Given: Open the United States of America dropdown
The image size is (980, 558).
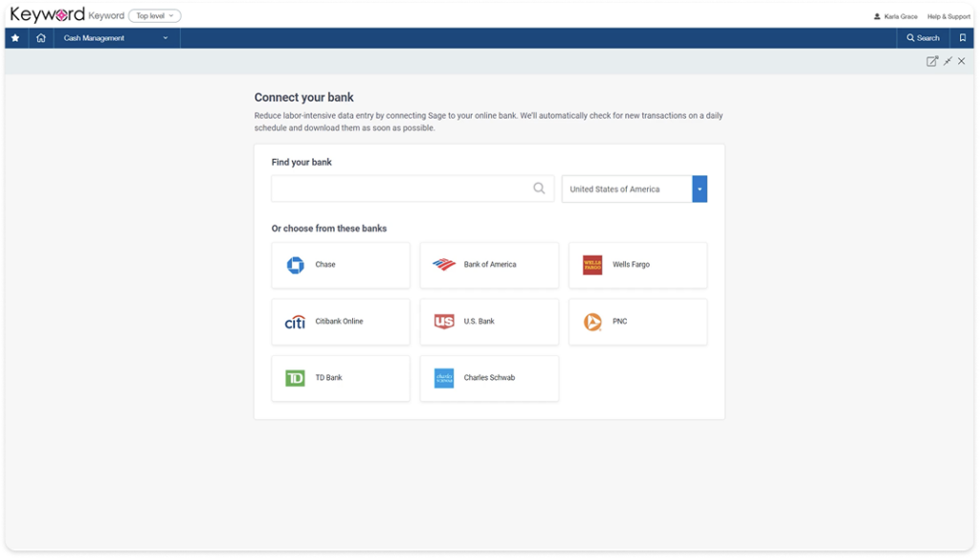Looking at the screenshot, I should [x=635, y=189].
